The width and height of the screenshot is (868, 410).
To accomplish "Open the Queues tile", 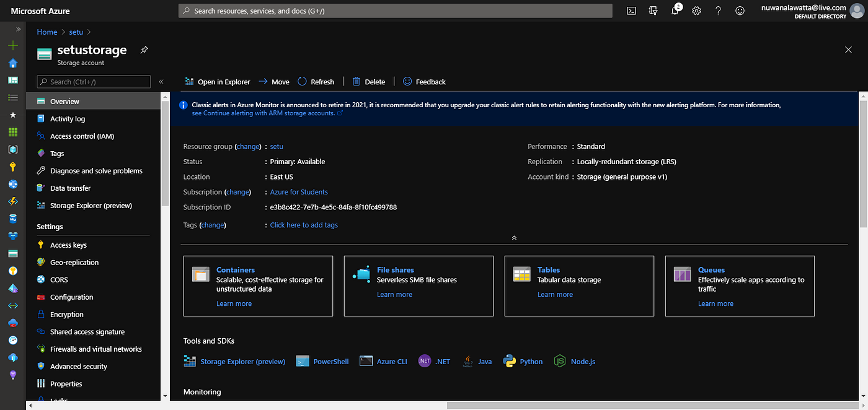I will click(740, 286).
